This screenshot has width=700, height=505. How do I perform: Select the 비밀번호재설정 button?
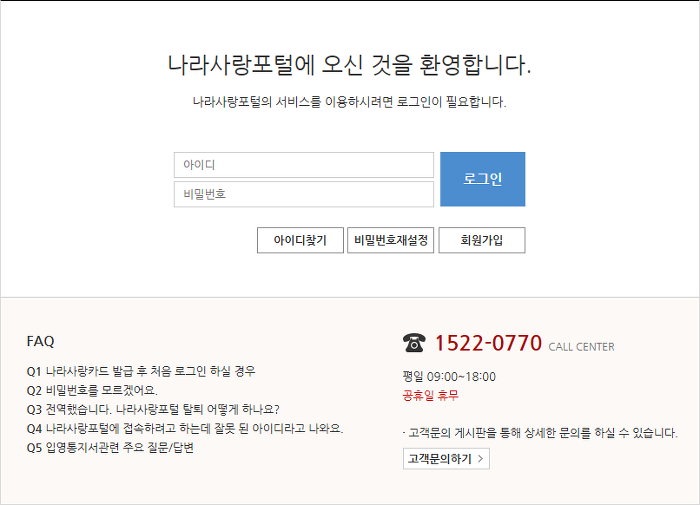pyautogui.click(x=391, y=240)
